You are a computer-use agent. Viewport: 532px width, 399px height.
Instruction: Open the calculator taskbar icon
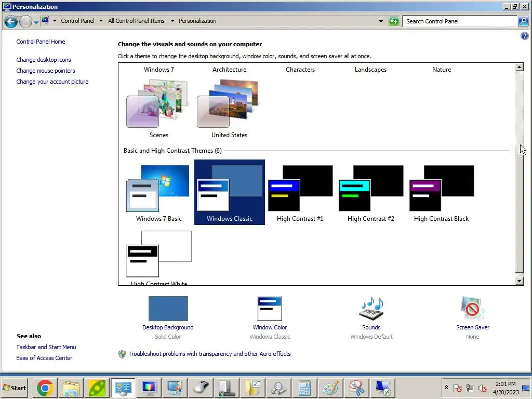(304, 388)
